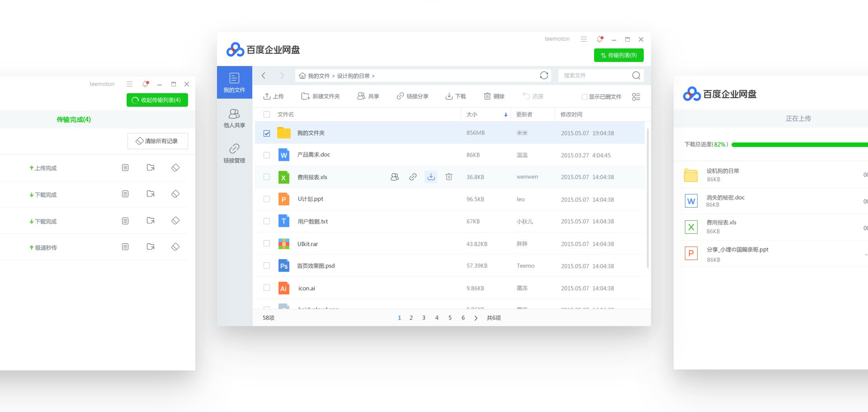Go back with the left arrow

point(264,75)
